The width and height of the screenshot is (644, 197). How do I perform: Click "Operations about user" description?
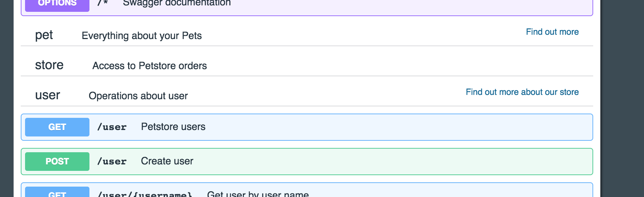pyautogui.click(x=138, y=96)
